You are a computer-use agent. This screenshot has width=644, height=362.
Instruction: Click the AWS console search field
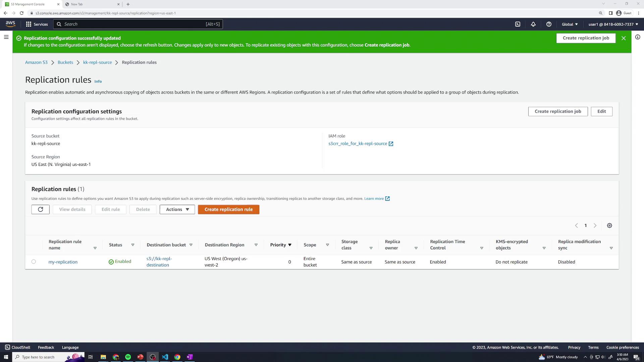pos(134,24)
